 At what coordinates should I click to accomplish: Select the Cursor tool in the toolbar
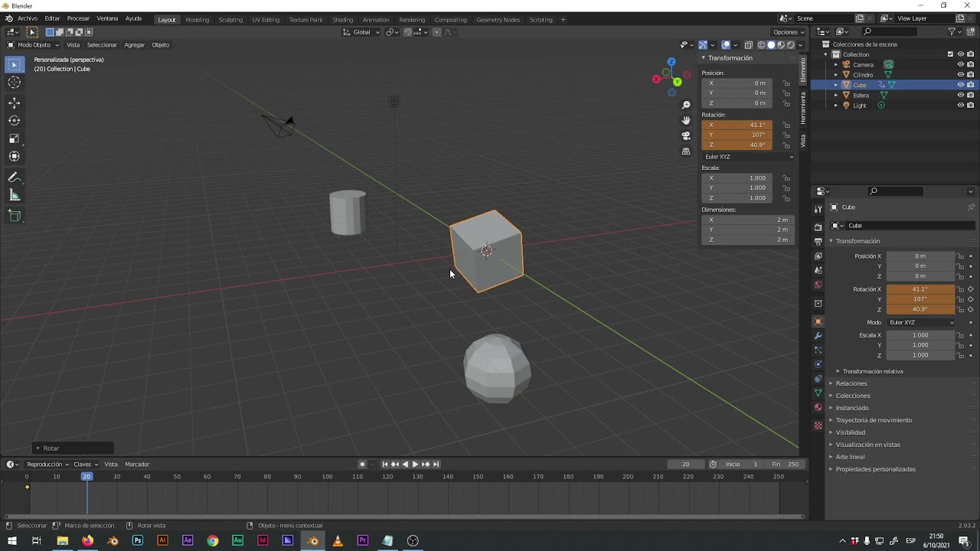[15, 83]
